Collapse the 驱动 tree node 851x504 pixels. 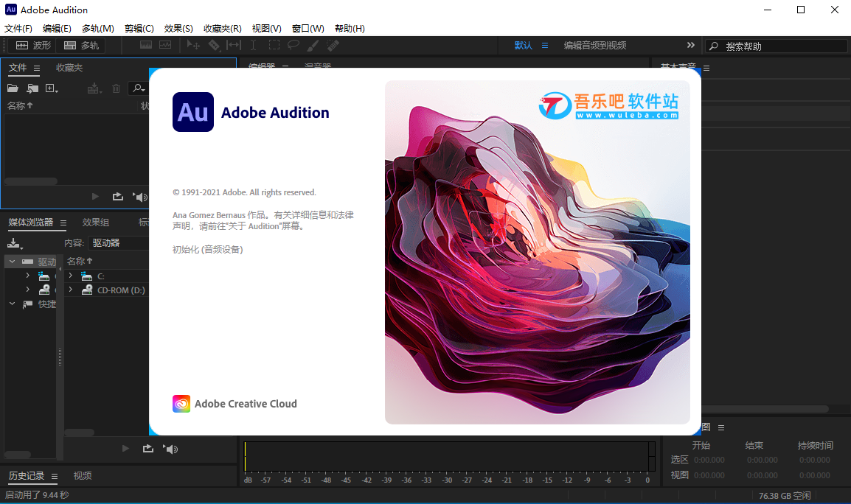pyautogui.click(x=12, y=262)
